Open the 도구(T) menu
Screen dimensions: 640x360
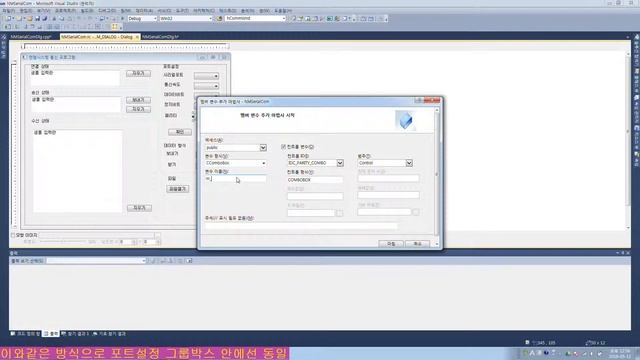(x=182, y=11)
